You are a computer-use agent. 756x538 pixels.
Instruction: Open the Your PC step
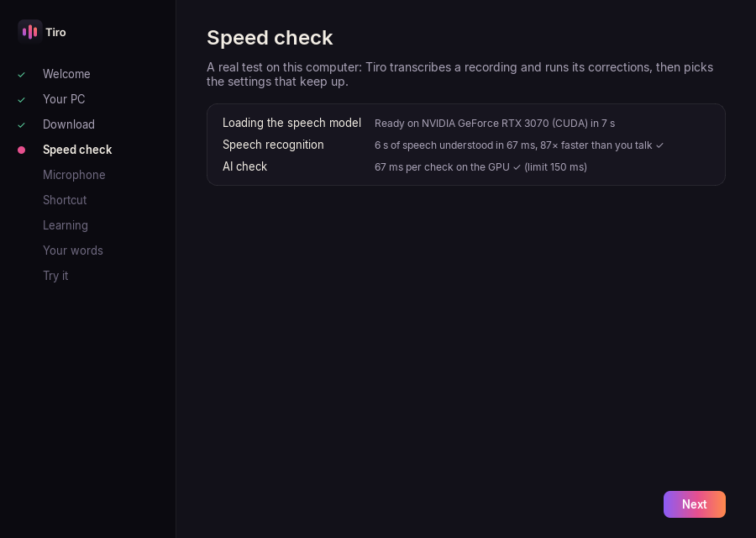click(x=64, y=99)
